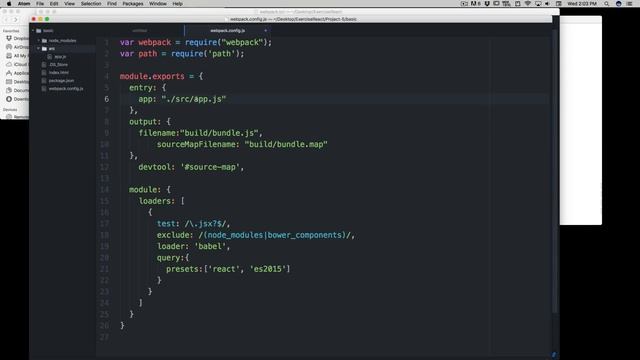The width and height of the screenshot is (640, 360).
Task: Click the loaders: [ line
Action: [162, 201]
